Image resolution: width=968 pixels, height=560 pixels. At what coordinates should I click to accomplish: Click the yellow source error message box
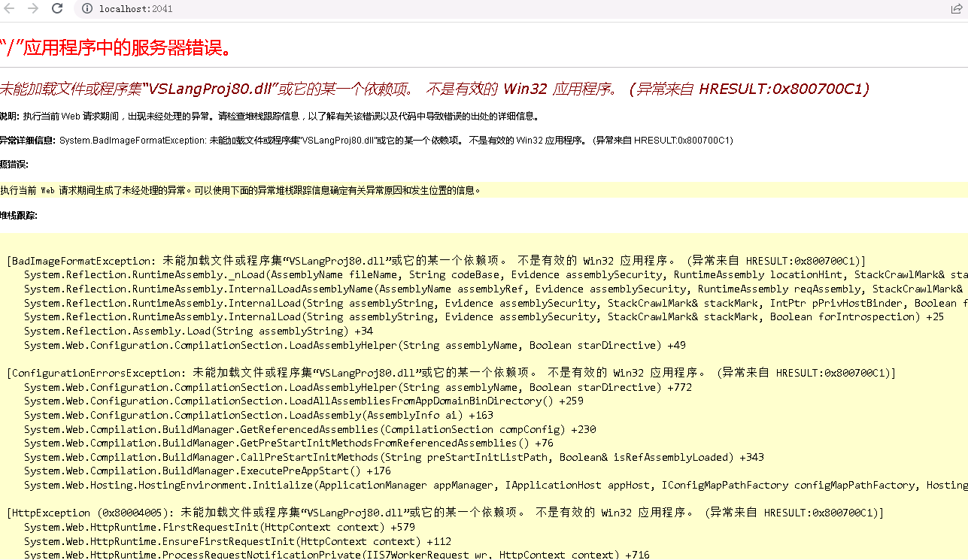(481, 190)
